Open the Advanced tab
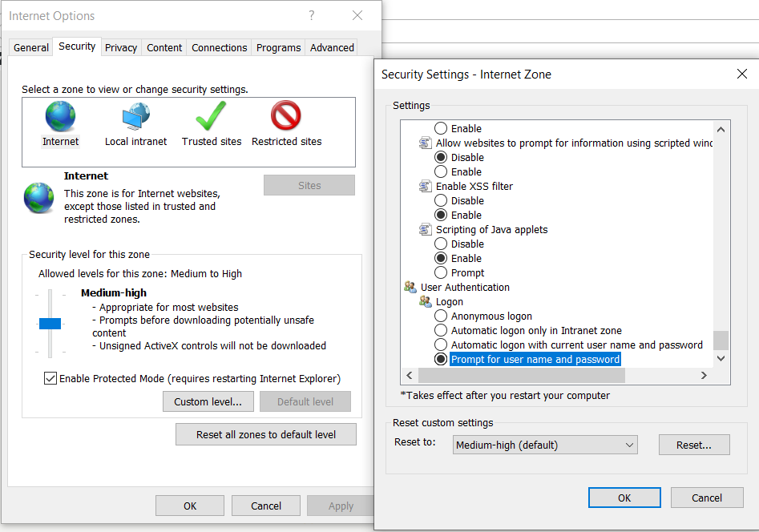Screen dimensions: 759x532 332,48
